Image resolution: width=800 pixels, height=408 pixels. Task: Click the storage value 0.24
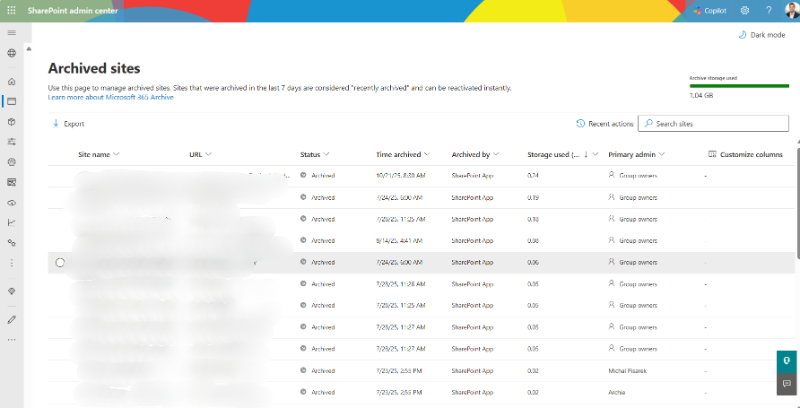coord(533,175)
